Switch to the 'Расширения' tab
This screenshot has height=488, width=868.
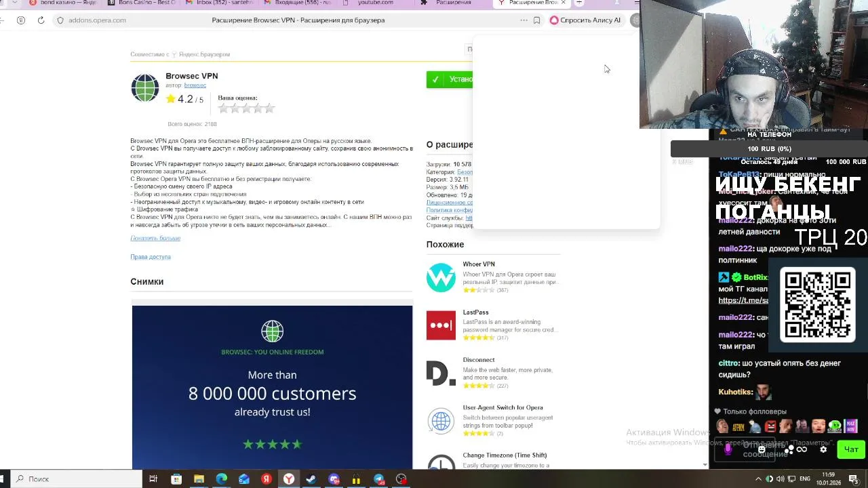click(454, 3)
